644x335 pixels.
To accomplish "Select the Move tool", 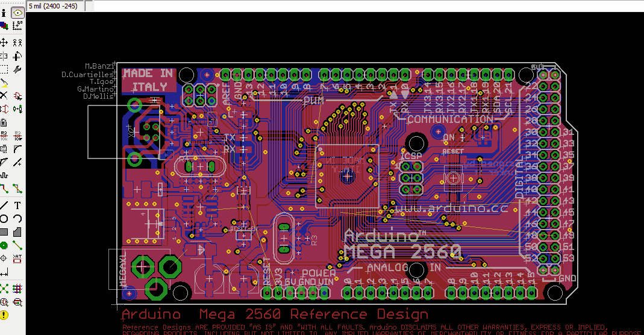I will point(4,42).
